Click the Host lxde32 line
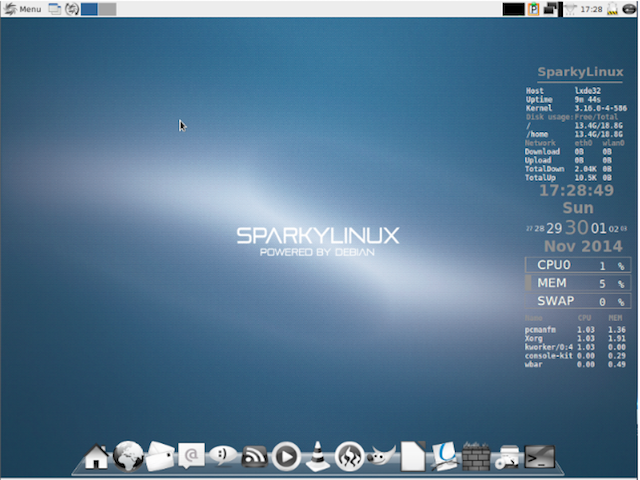Screen dimensions: 640x480 (563, 91)
